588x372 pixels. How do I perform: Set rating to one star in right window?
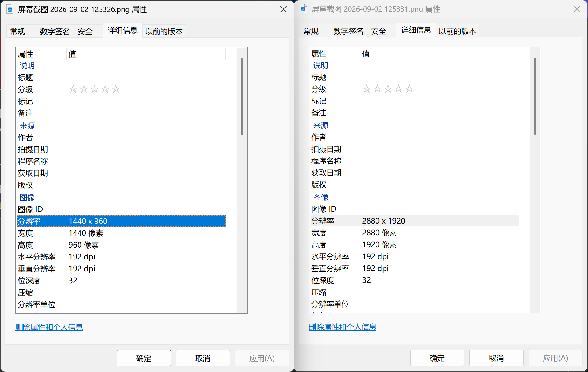pyautogui.click(x=367, y=89)
